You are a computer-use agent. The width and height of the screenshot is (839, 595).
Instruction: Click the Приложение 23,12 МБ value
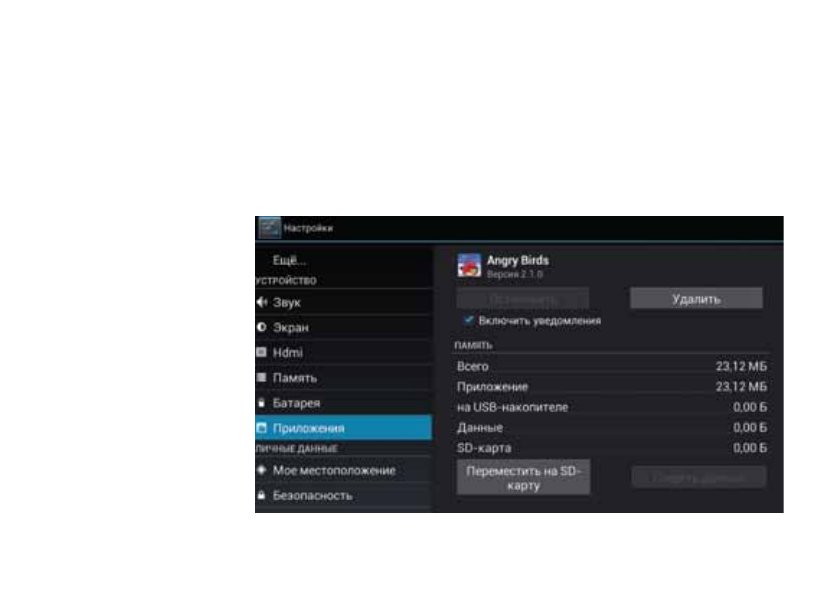pos(741,386)
